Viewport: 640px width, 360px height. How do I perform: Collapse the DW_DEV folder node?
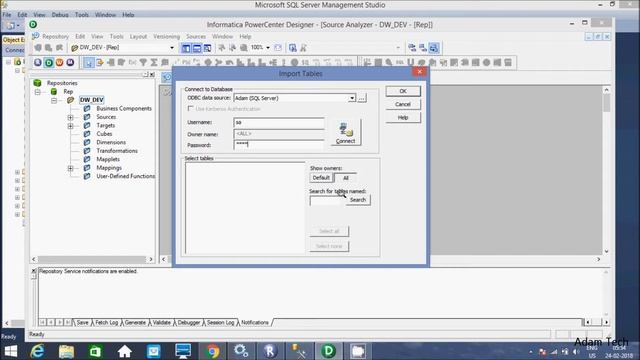(54, 100)
